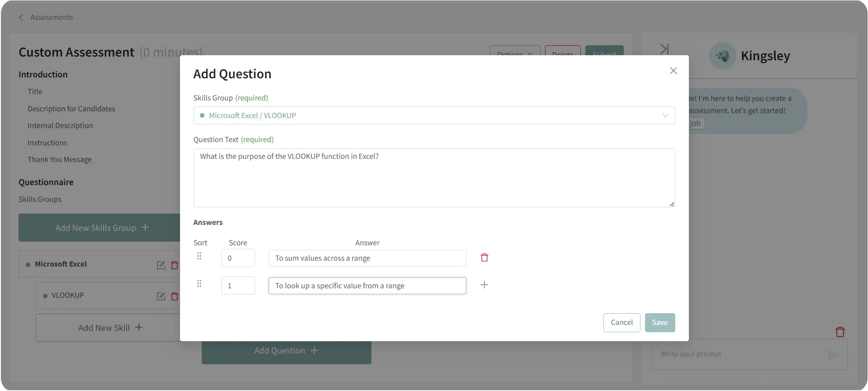The height and width of the screenshot is (391, 868).
Task: Select the Microsoft Excel skills group row
Action: coord(100,264)
